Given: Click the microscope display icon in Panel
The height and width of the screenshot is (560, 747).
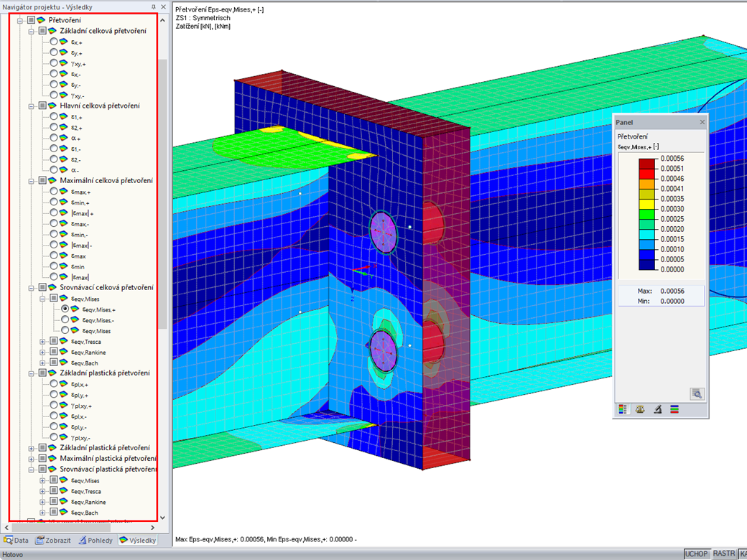Looking at the screenshot, I should (657, 409).
